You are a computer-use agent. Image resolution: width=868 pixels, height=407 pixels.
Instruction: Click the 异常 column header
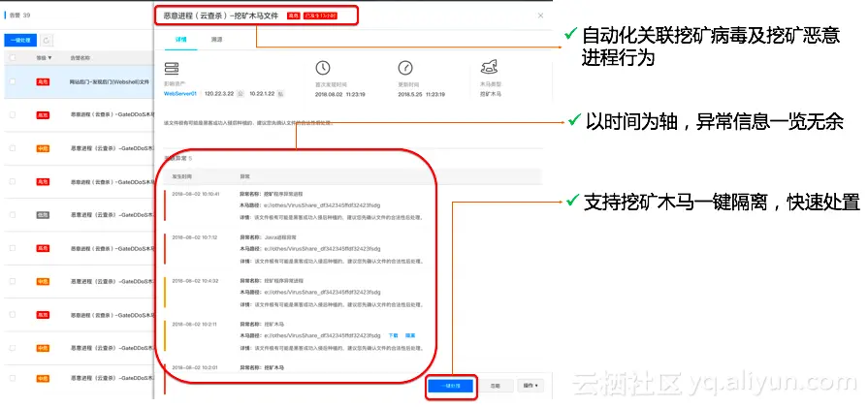coord(244,176)
